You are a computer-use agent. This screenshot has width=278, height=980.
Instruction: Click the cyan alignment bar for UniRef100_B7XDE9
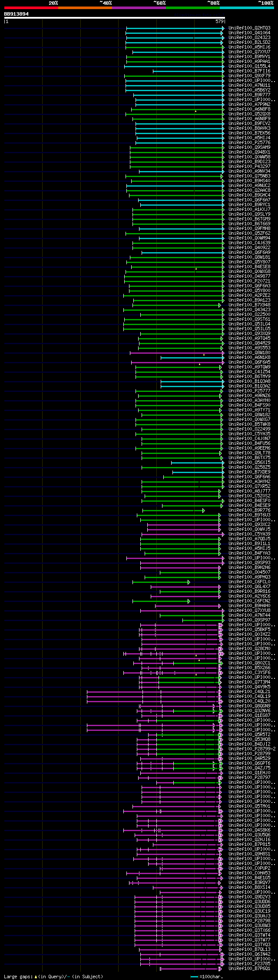[x=198, y=472]
